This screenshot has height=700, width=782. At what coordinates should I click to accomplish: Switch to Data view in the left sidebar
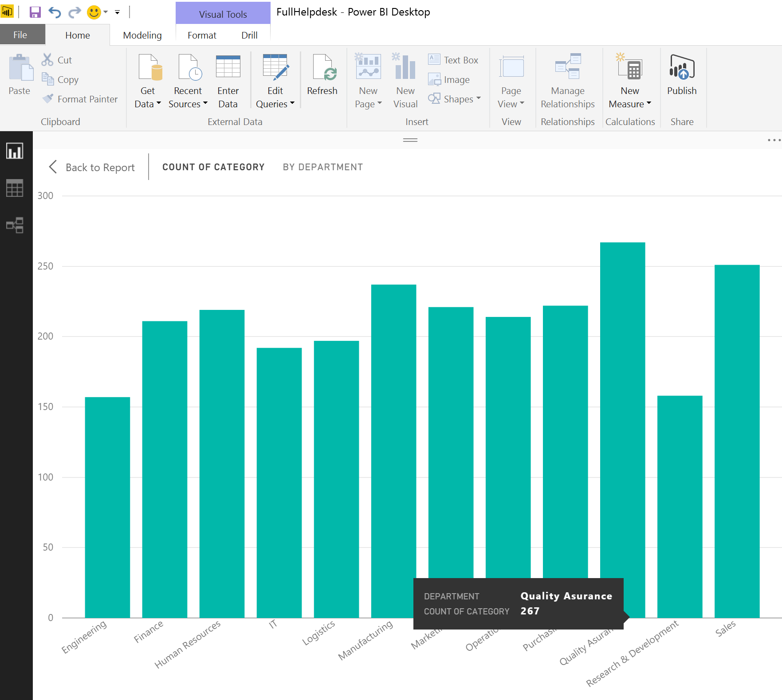15,188
